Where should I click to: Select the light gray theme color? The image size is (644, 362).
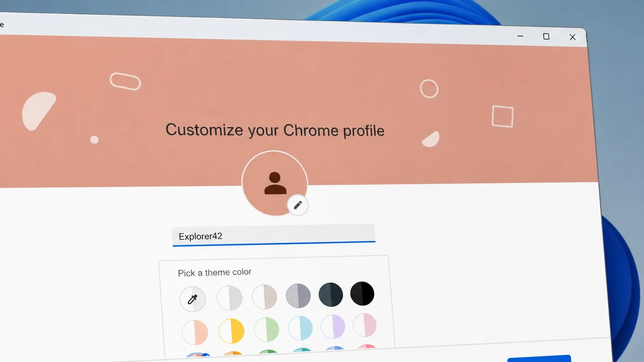[x=229, y=298]
